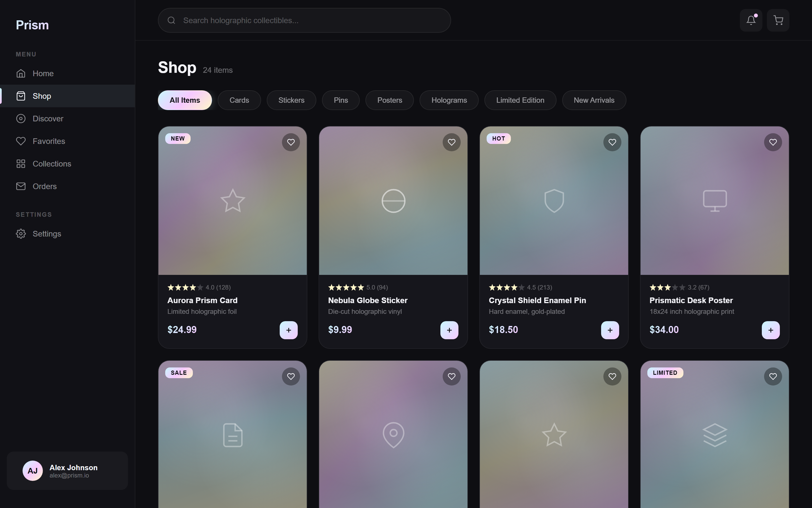
Task: Open Prismatic Desk Poster title
Action: click(x=691, y=300)
